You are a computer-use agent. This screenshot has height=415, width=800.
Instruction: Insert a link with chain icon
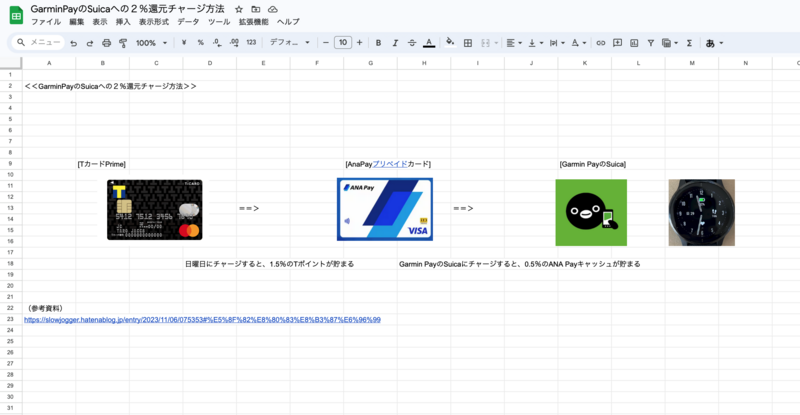pyautogui.click(x=601, y=43)
